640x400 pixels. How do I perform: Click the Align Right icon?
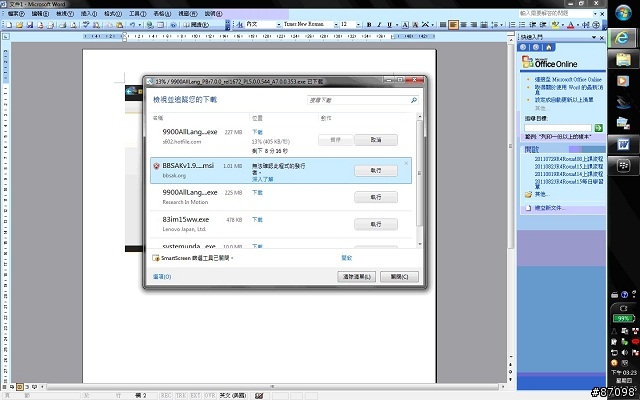pyautogui.click(x=474, y=25)
